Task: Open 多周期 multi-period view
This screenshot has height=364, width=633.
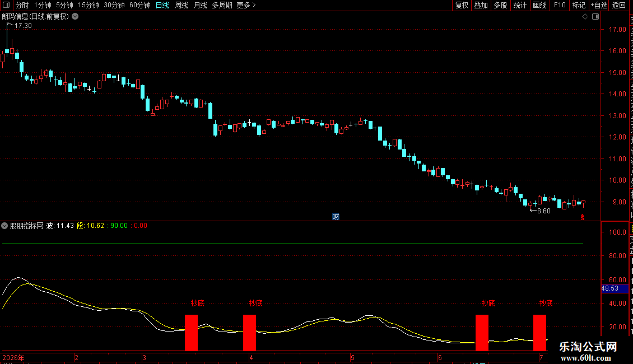Action: tap(222, 5)
